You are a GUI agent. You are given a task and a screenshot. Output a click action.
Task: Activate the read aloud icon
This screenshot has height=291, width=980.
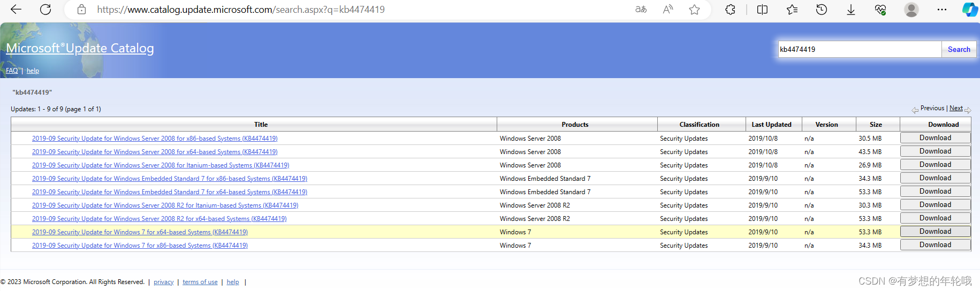click(667, 9)
